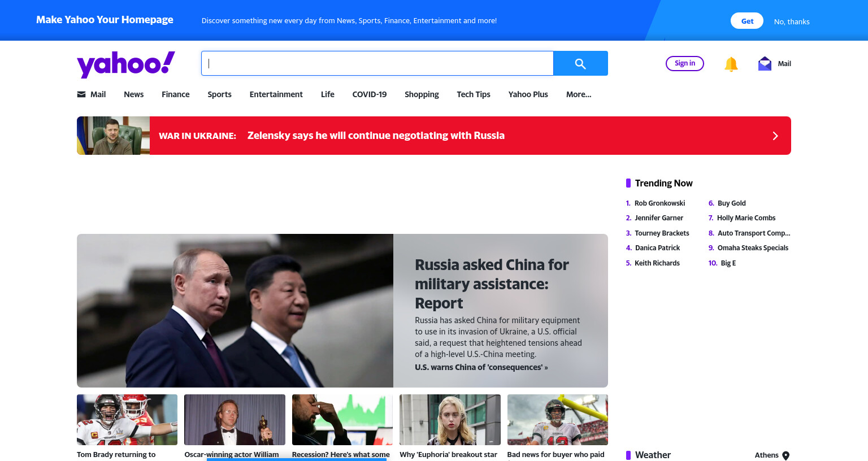Open trending topic Keith Richards
Viewport: 868px width, 461px height.
click(x=657, y=263)
